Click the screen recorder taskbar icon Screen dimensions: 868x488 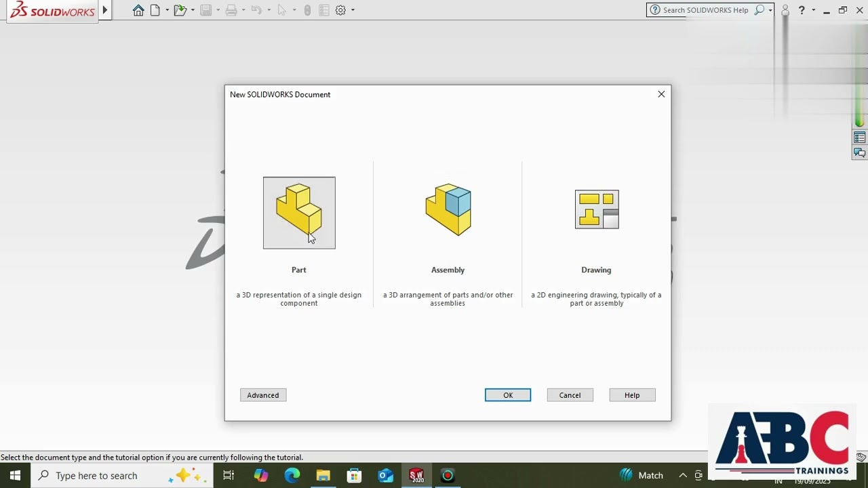[448, 476]
